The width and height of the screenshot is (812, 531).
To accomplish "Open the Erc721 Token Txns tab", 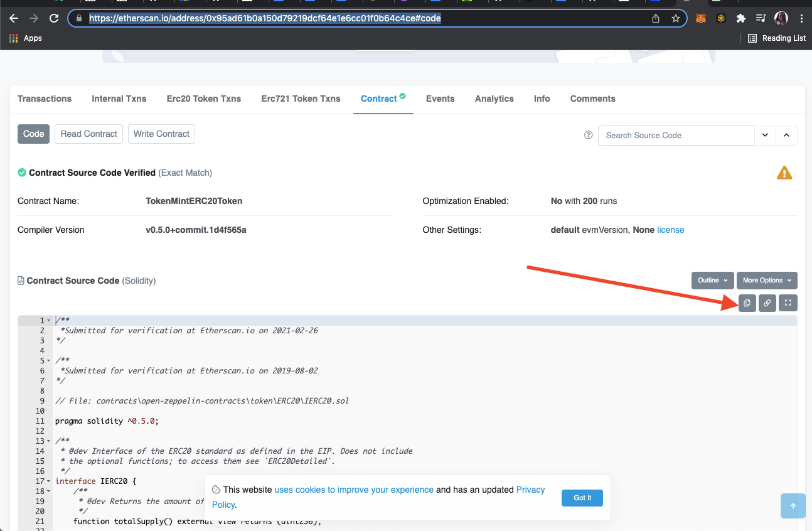I will pyautogui.click(x=301, y=99).
